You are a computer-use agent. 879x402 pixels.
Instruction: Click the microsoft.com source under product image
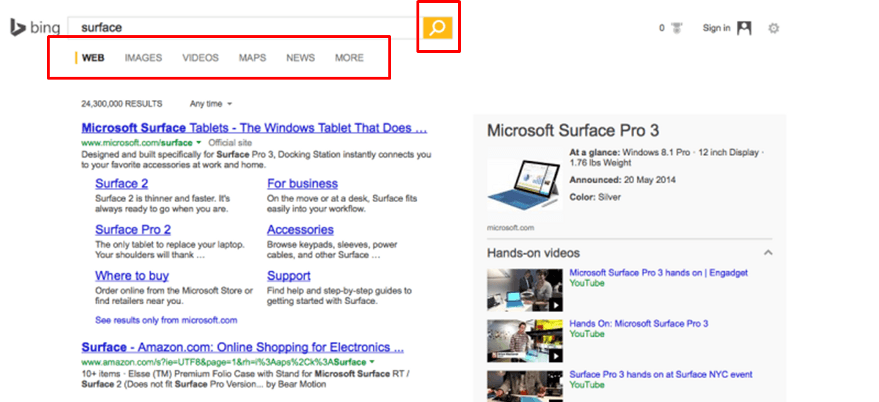(510, 228)
